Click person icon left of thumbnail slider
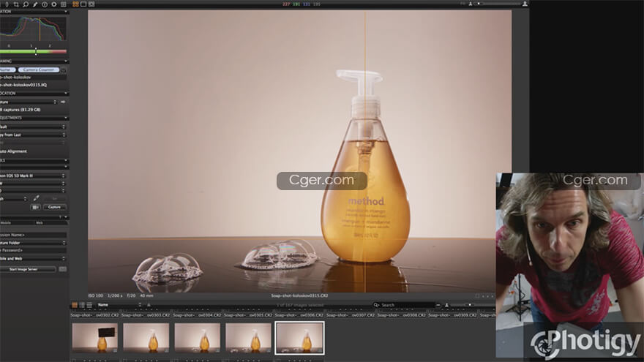The height and width of the screenshot is (362, 644). point(446,305)
